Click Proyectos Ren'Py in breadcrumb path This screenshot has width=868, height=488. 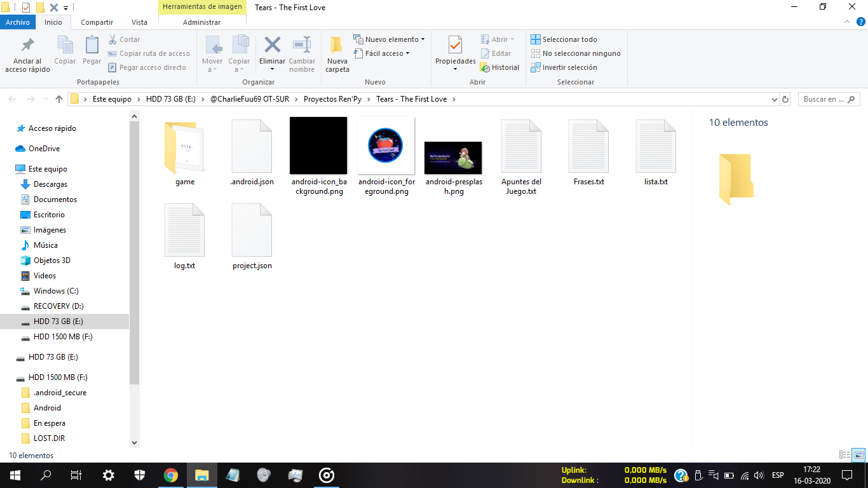coord(332,99)
